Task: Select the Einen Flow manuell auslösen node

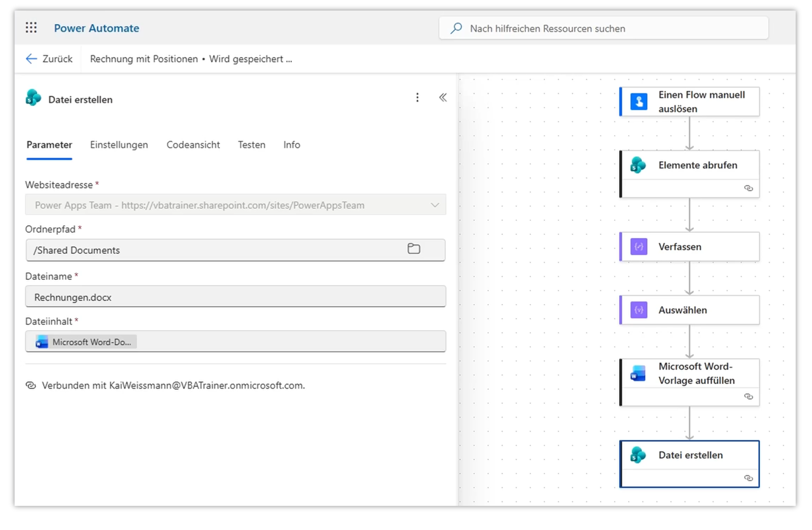Action: coord(690,102)
